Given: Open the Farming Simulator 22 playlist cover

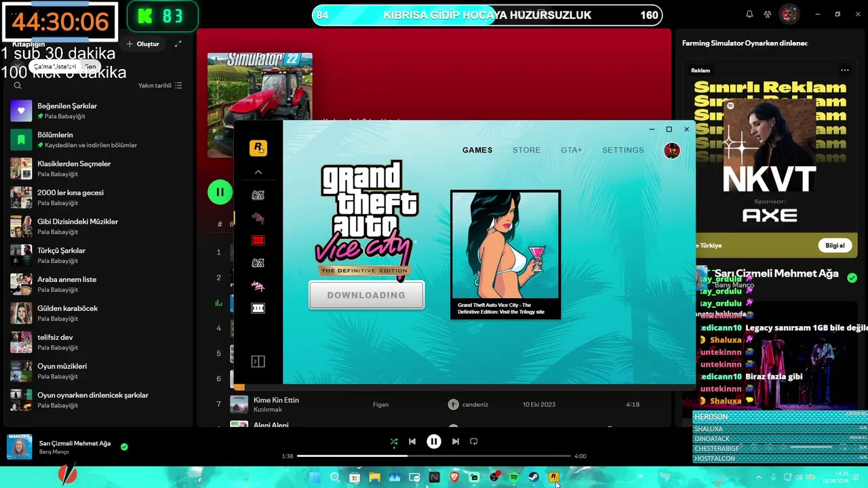Looking at the screenshot, I should [260, 105].
